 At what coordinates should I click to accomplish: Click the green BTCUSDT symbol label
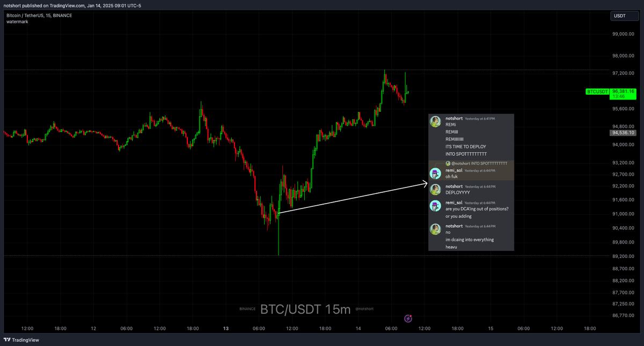tap(597, 92)
